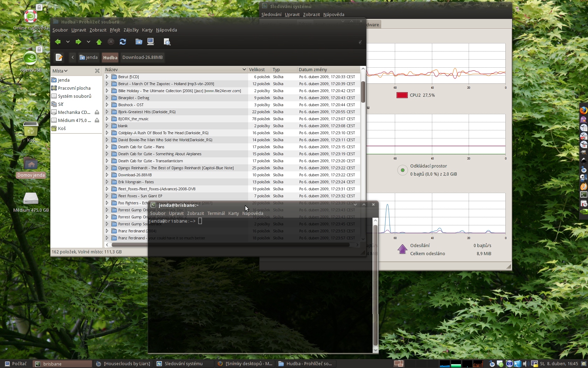Go back with the green left arrow
Viewport: 588px width, 368px height.
(58, 42)
